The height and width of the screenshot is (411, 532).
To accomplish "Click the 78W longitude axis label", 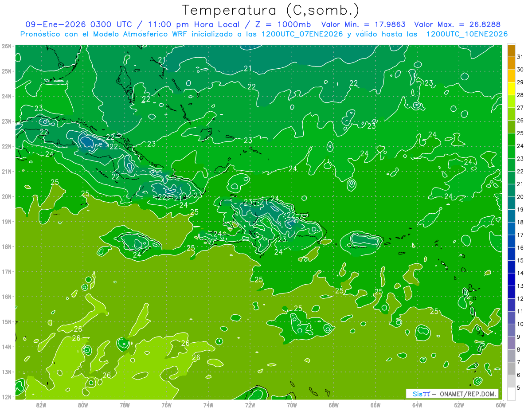I will pos(125,405).
